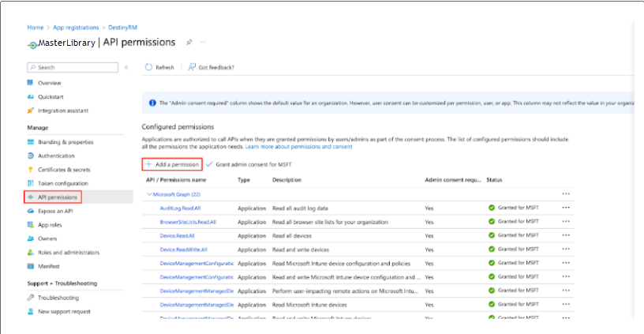Open the Manifest menu item
Image resolution: width=644 pixels, height=334 pixels.
(x=49, y=266)
